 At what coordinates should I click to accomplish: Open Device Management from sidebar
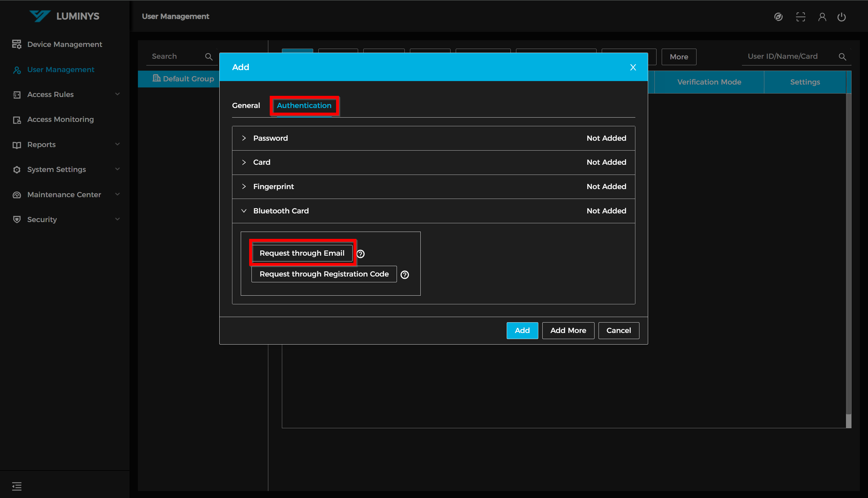[x=64, y=44]
